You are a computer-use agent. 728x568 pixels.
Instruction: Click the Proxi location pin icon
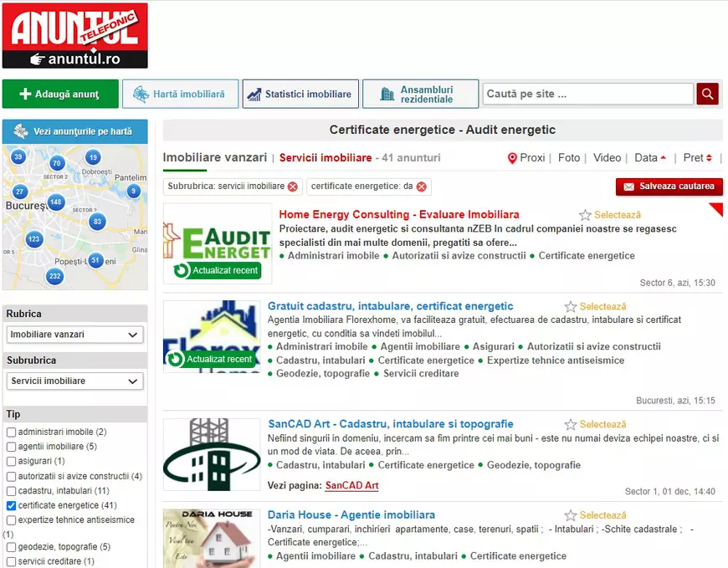pos(512,157)
